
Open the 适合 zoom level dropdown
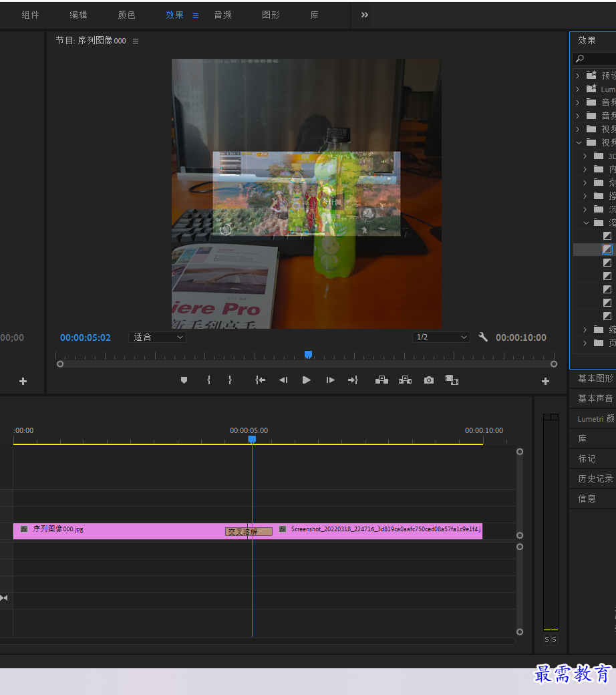(x=157, y=337)
